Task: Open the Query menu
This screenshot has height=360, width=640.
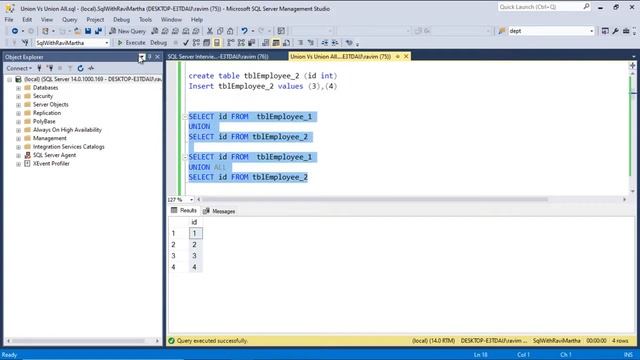Action: [x=69, y=20]
